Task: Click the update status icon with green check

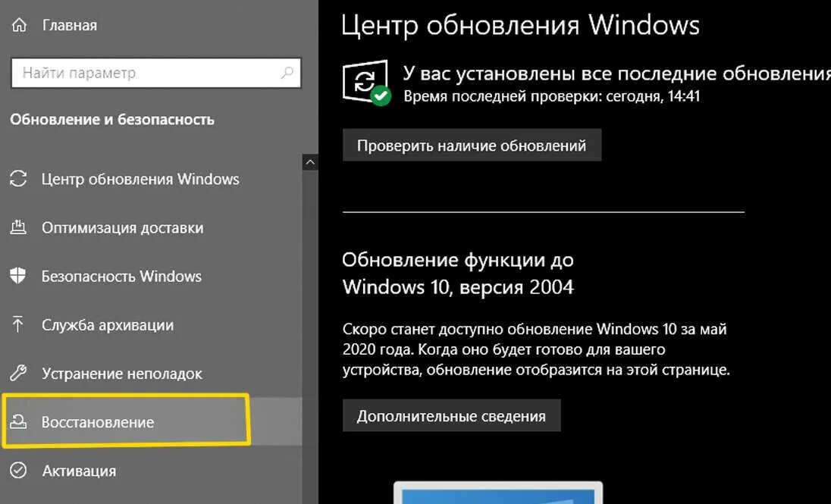Action: click(x=367, y=83)
